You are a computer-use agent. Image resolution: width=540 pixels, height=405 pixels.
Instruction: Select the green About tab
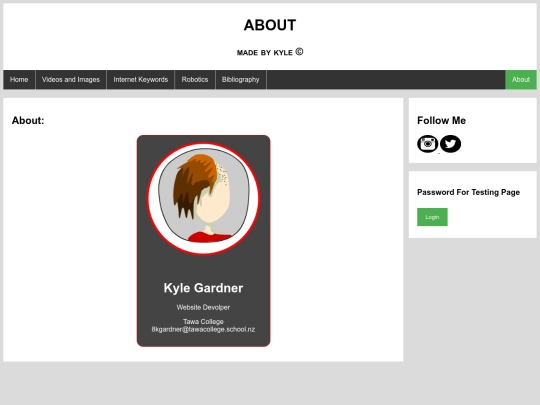[x=521, y=80]
